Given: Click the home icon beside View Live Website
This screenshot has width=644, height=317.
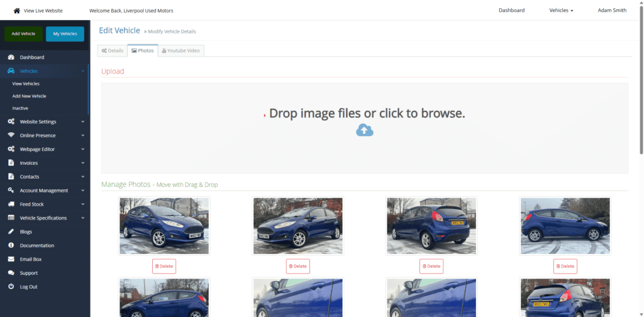Looking at the screenshot, I should [16, 10].
